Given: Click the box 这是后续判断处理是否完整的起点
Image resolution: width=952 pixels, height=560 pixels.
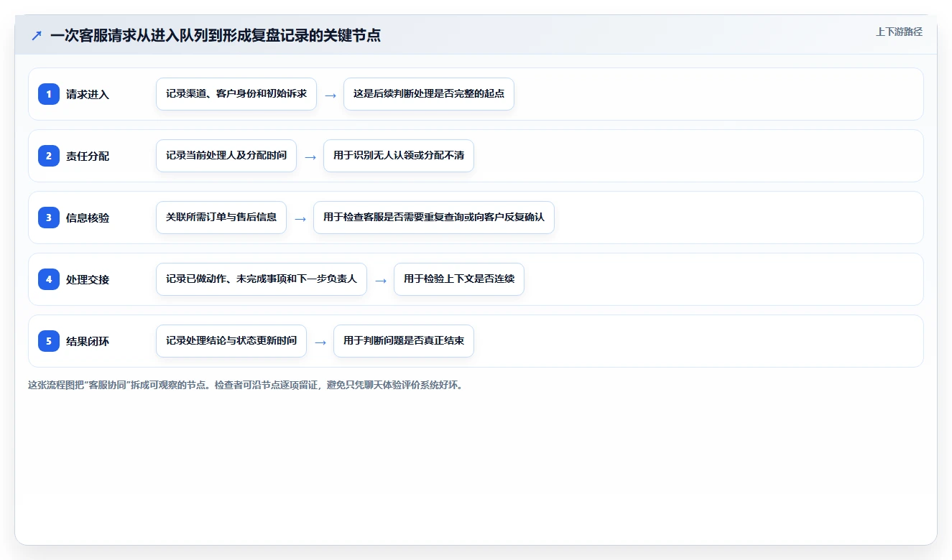Looking at the screenshot, I should tap(429, 94).
